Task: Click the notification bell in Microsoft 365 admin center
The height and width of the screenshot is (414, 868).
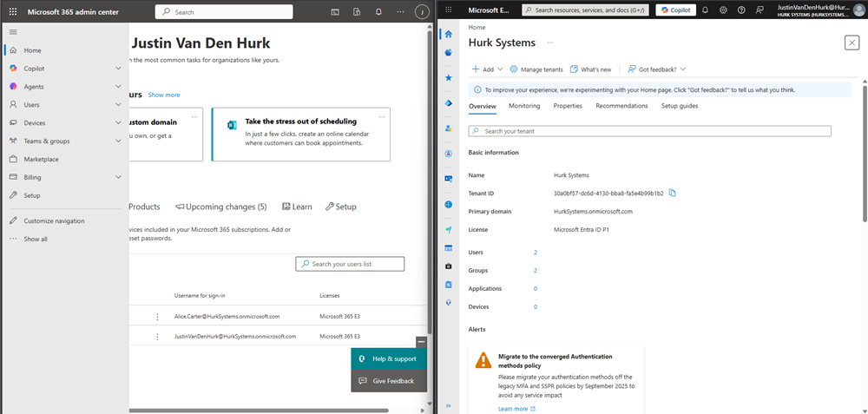Action: click(378, 11)
